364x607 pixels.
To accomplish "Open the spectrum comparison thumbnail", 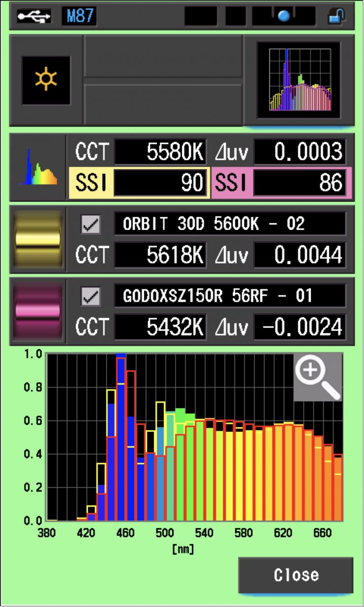I will coord(299,80).
